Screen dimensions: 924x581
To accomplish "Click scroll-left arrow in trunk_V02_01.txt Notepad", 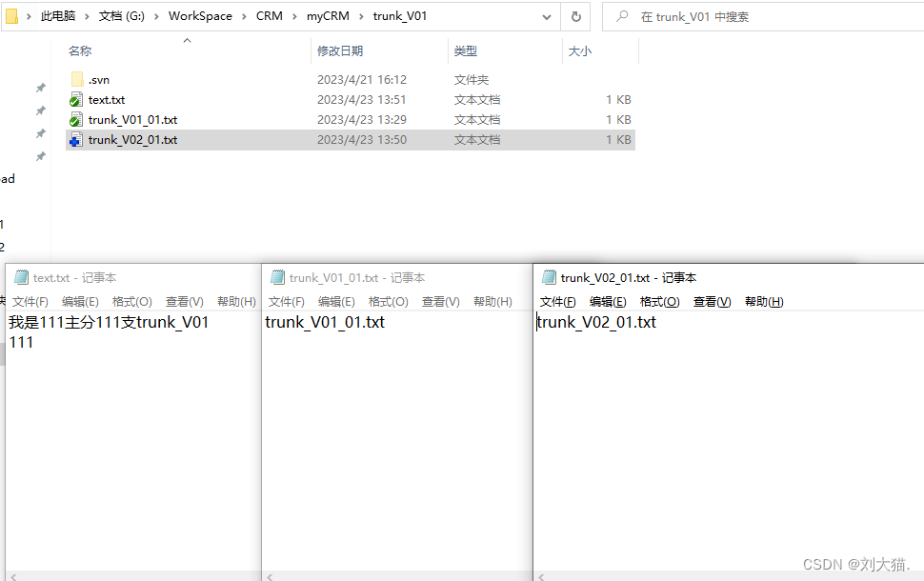I will pyautogui.click(x=541, y=576).
